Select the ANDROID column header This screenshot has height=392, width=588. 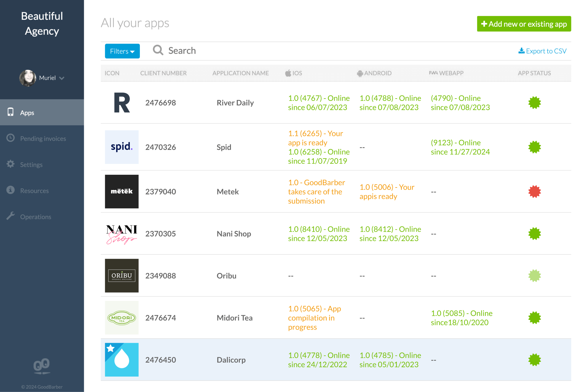click(374, 73)
